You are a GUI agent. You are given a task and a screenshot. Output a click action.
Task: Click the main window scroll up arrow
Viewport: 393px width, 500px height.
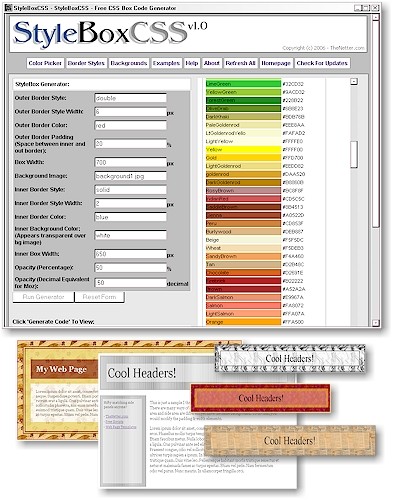(376, 17)
